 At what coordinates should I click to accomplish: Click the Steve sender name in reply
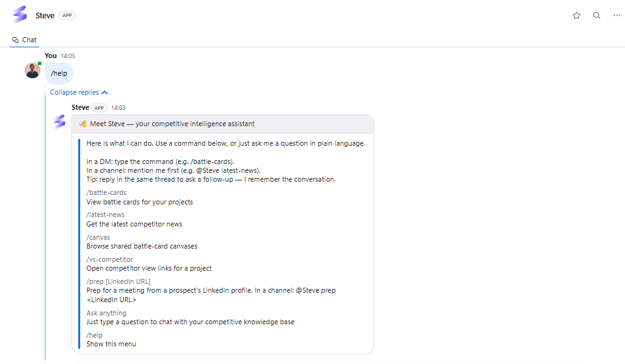coord(81,107)
